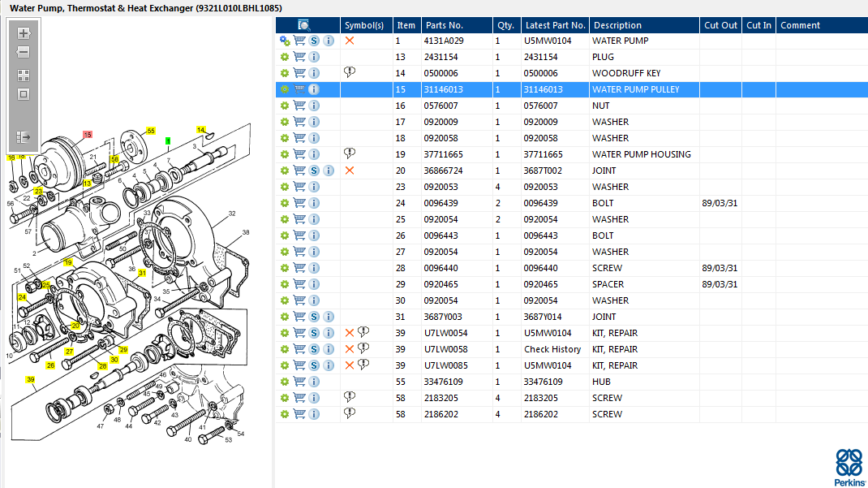Add WATER PUMP to cart
Viewport: 868px width, 488px height.
[299, 41]
